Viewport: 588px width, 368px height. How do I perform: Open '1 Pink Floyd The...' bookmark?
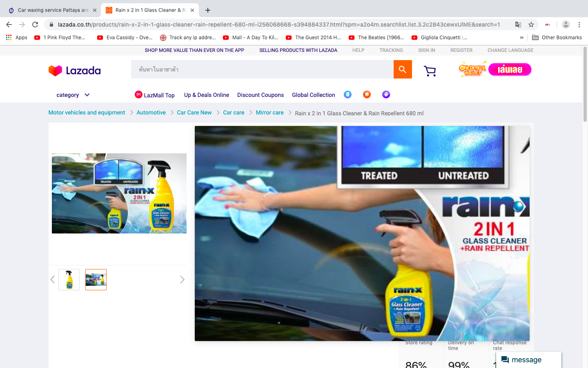[60, 37]
